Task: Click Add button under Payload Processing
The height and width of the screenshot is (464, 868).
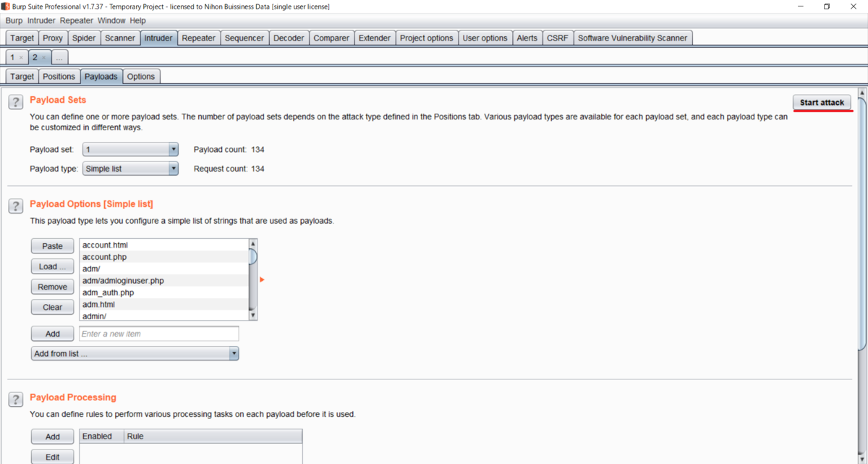Action: [x=52, y=436]
